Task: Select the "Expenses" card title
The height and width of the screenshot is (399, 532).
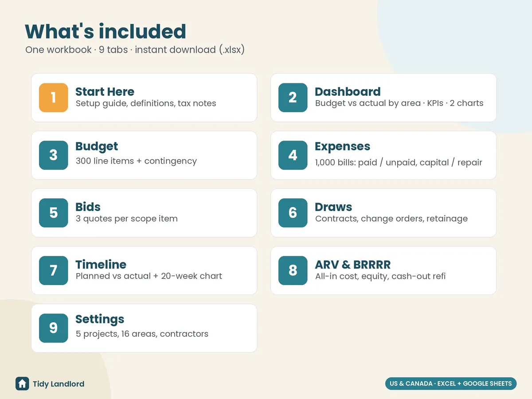Action: (x=342, y=147)
